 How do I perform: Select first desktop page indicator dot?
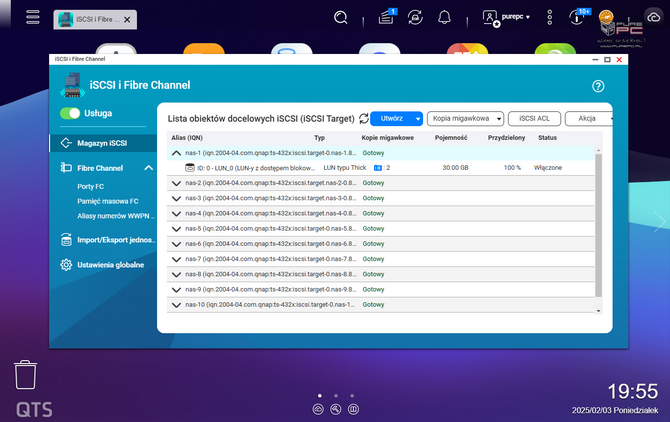pos(320,396)
